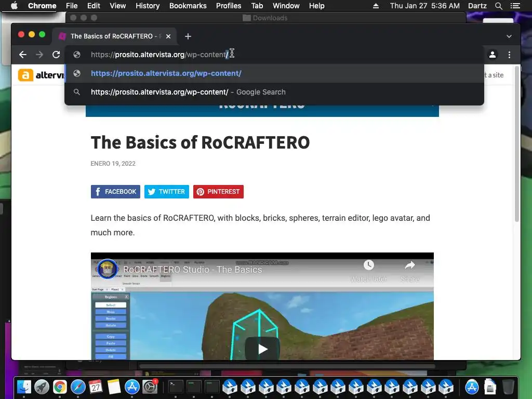Open the Chrome profile avatar
The image size is (532, 399).
(x=493, y=55)
